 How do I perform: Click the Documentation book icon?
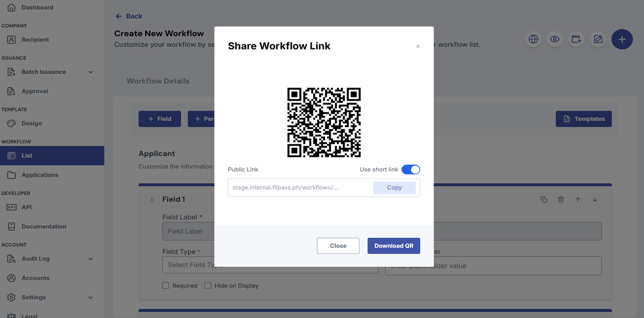11,227
